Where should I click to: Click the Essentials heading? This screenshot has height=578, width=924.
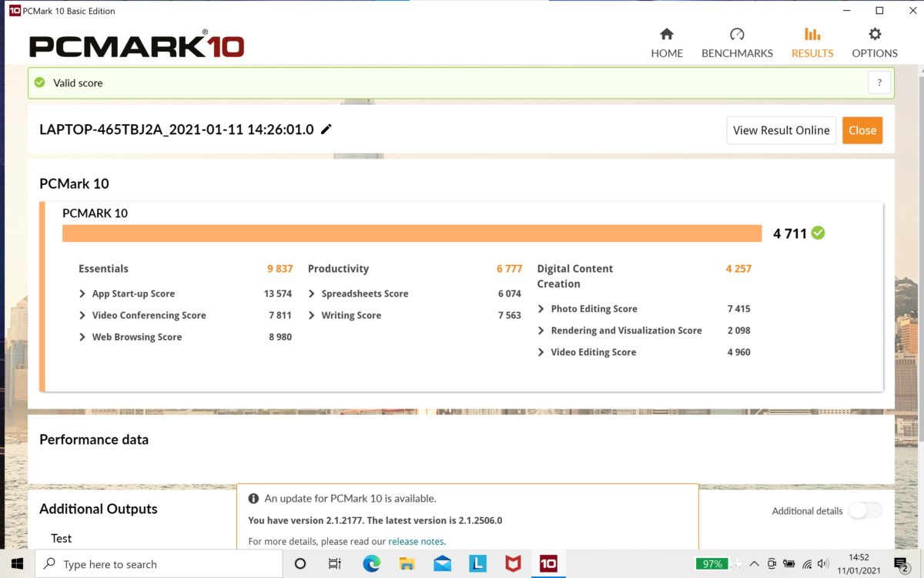pos(103,269)
